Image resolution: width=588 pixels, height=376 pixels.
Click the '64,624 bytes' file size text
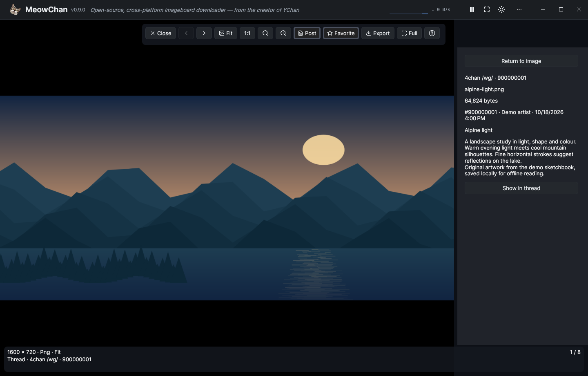click(481, 101)
